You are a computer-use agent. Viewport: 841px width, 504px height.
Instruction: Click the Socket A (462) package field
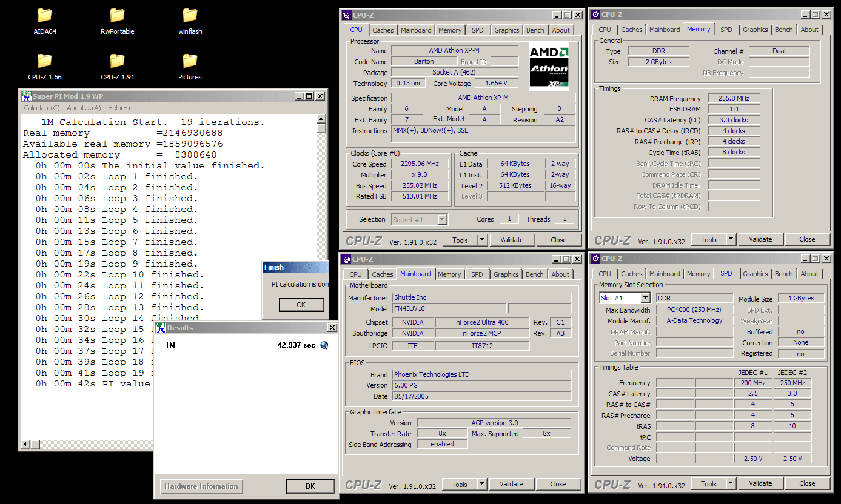455,73
